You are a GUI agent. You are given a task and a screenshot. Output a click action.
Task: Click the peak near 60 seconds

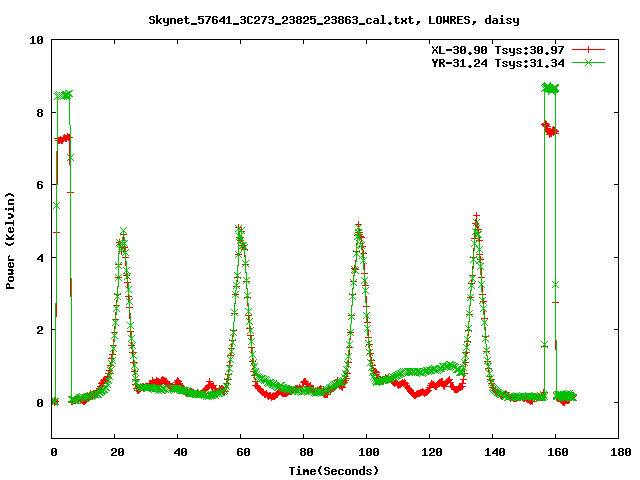pos(240,231)
